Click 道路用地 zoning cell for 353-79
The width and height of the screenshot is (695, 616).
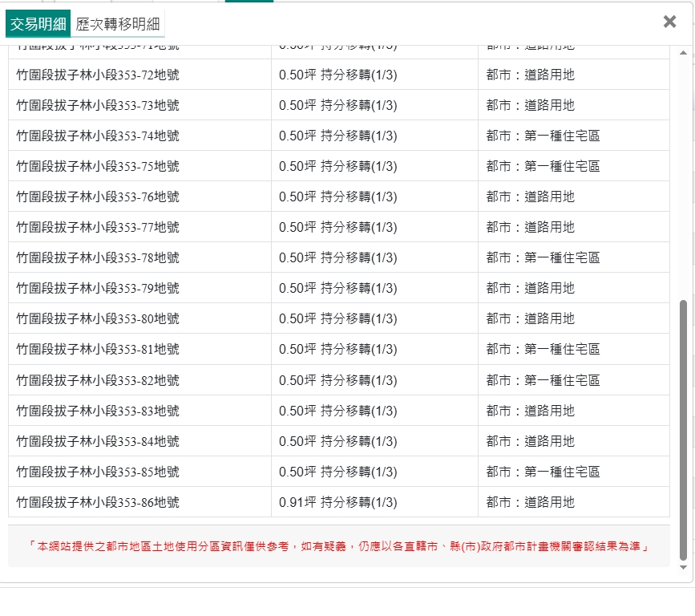pyautogui.click(x=531, y=288)
